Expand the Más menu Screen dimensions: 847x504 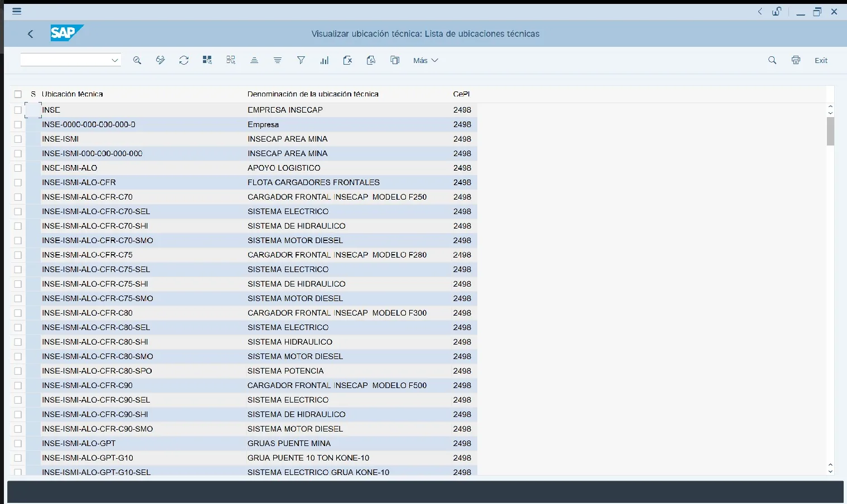425,60
